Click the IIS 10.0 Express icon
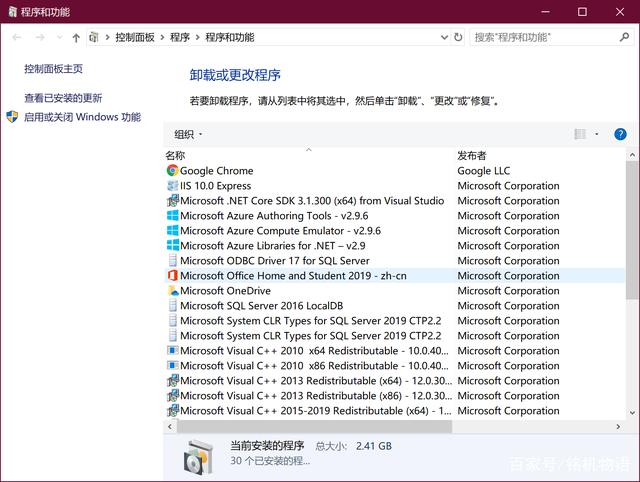 [x=173, y=186]
